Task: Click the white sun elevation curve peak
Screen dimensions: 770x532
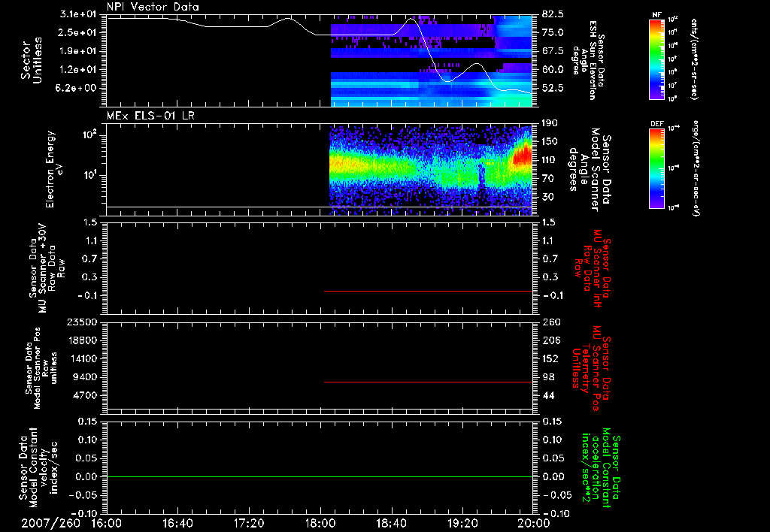Action: [x=411, y=20]
